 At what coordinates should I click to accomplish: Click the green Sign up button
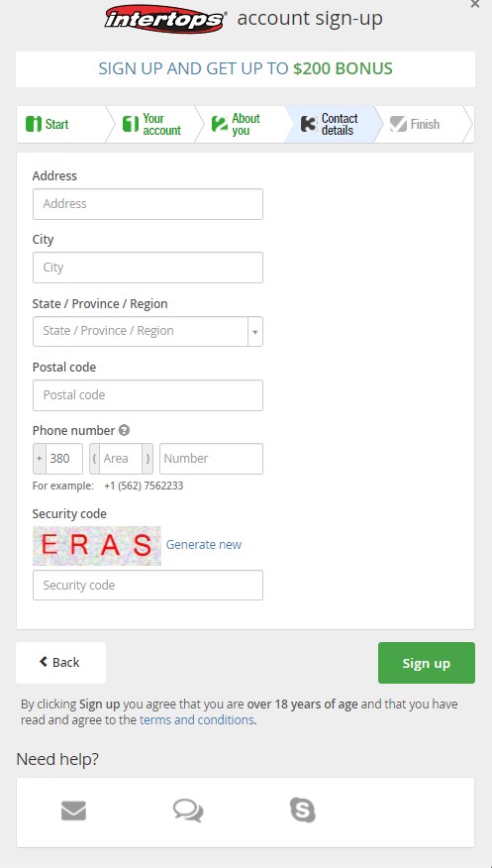point(427,663)
